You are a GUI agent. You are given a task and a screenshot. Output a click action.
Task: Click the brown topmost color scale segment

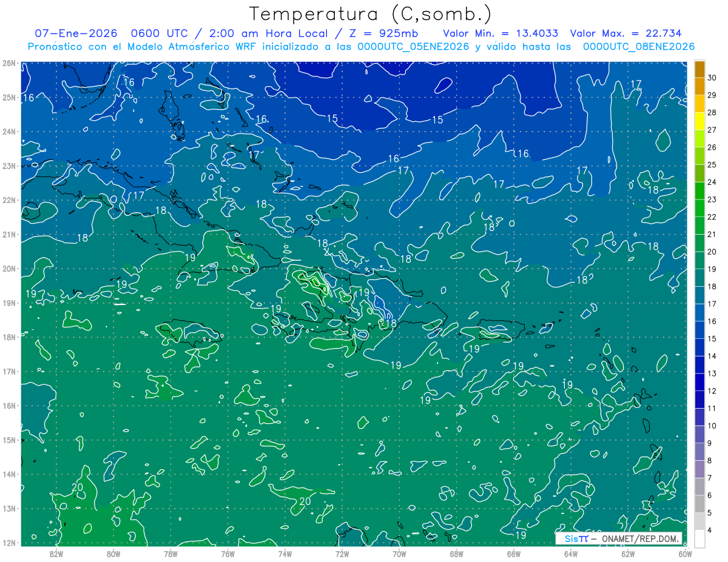pos(699,70)
